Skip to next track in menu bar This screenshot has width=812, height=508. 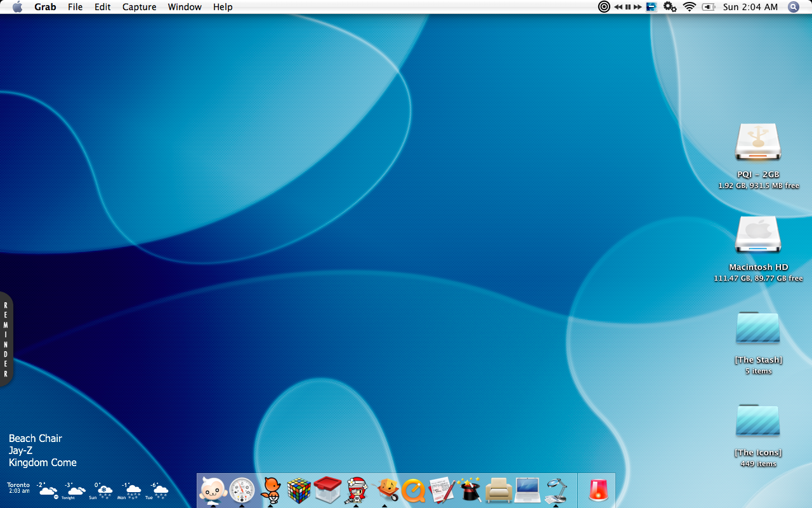[638, 7]
